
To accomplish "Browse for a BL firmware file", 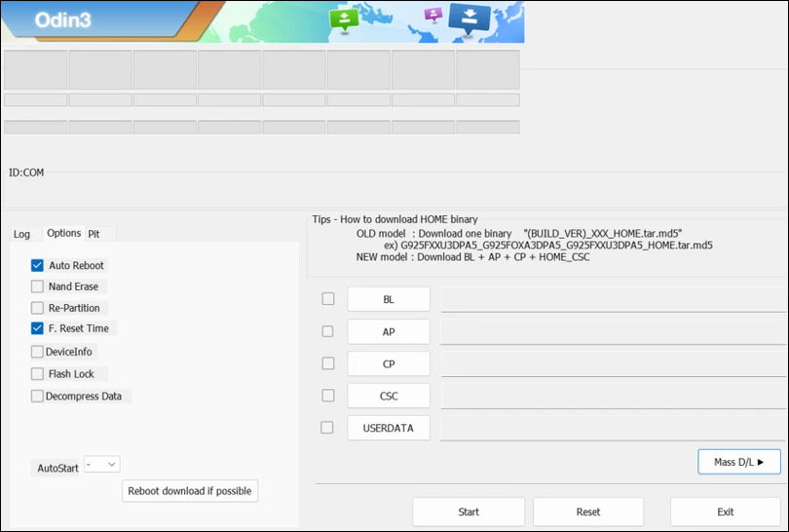I will click(x=389, y=299).
